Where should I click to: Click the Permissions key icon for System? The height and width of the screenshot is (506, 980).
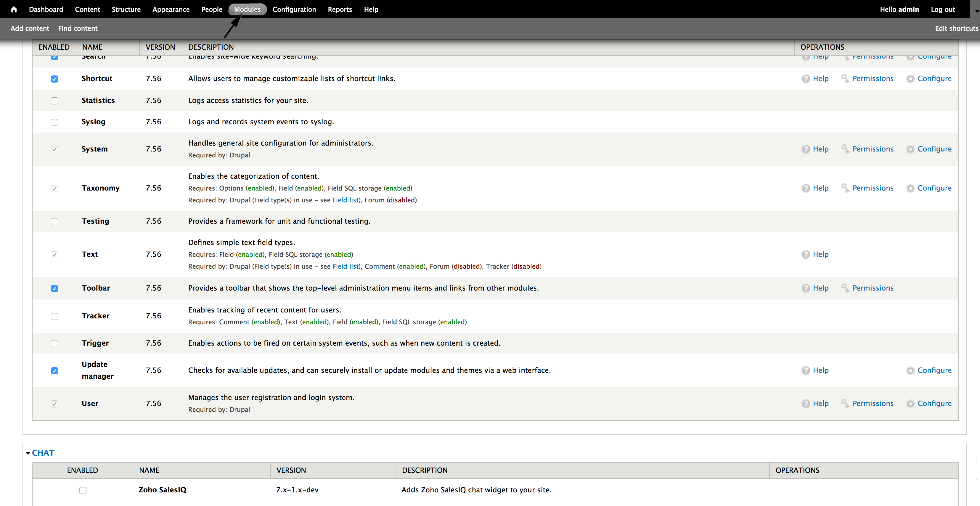pyautogui.click(x=845, y=149)
